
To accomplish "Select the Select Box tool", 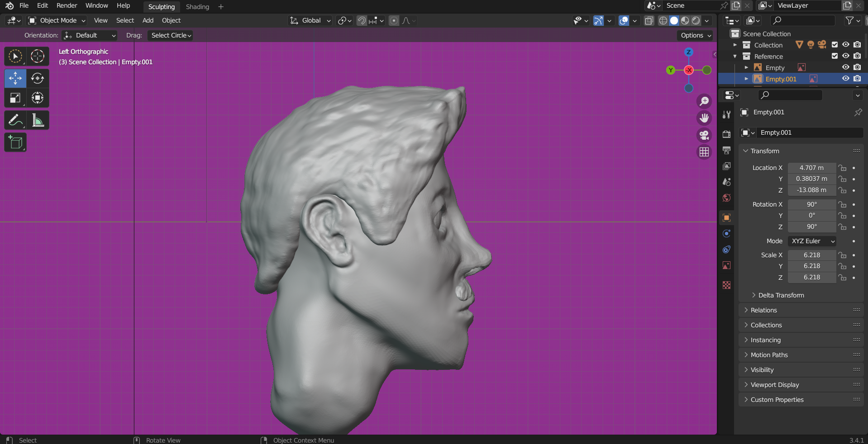I will (x=15, y=57).
